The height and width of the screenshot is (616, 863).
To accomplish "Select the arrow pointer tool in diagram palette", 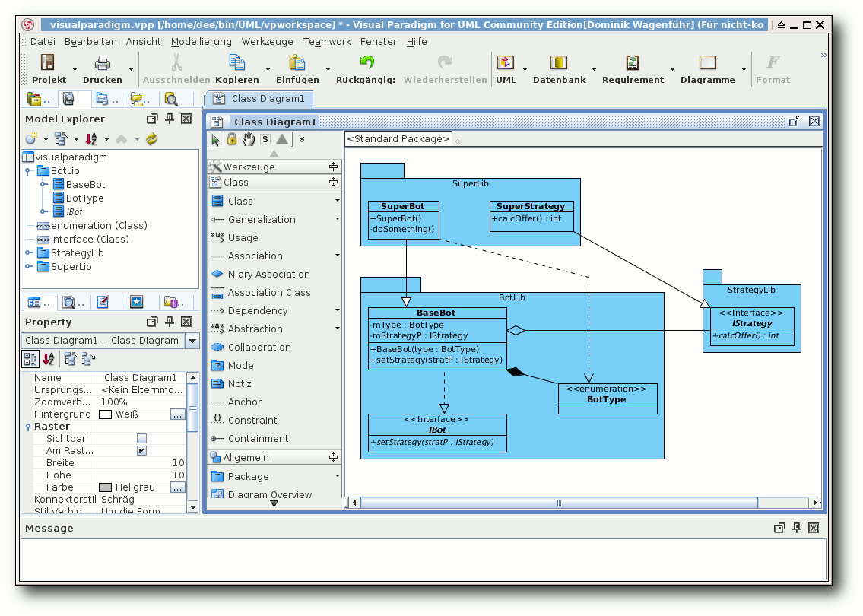I will (x=215, y=140).
